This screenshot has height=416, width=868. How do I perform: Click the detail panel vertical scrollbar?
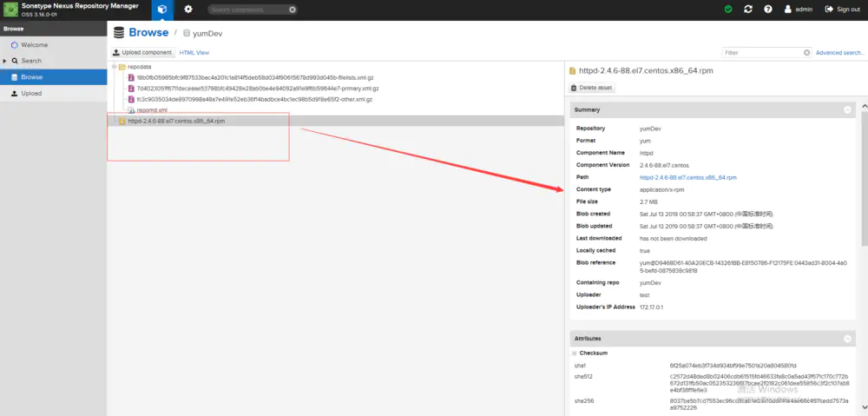coord(865,177)
